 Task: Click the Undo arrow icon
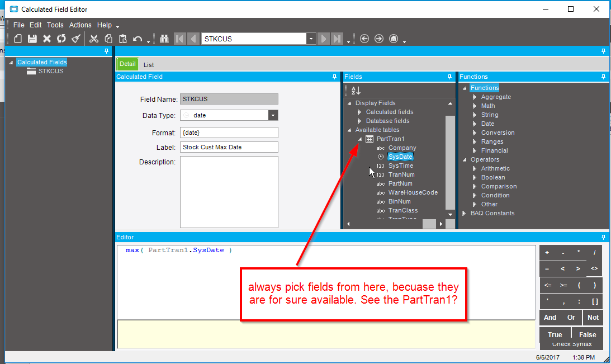137,39
